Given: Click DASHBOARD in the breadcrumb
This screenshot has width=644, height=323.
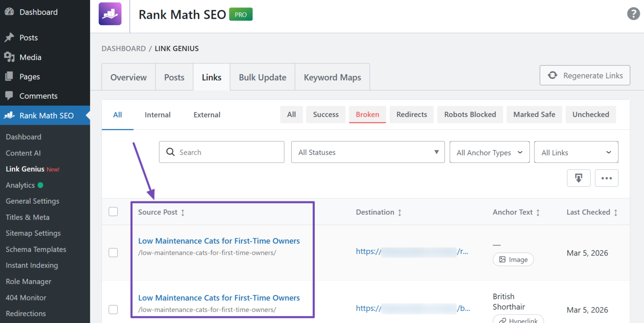Looking at the screenshot, I should pos(123,48).
